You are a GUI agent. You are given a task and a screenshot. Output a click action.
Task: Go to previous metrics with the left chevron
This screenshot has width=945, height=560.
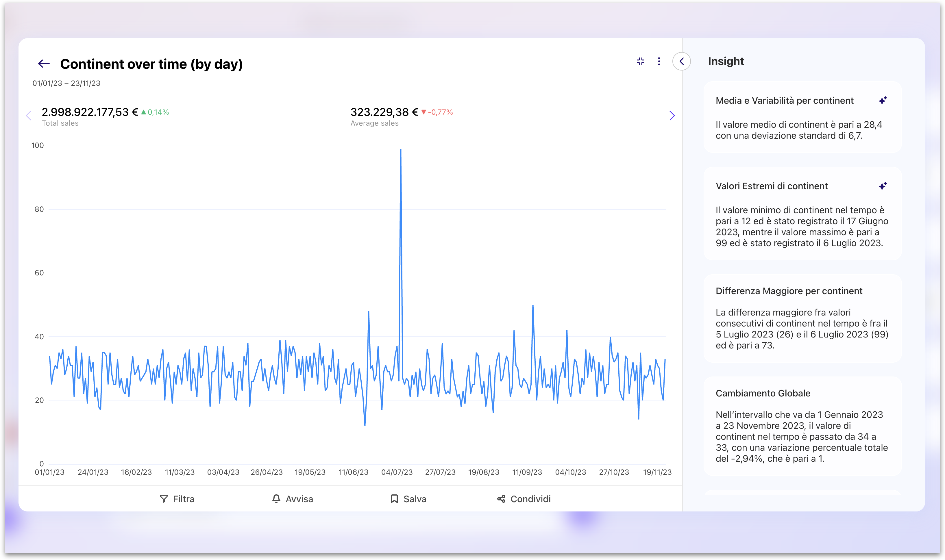coord(29,116)
